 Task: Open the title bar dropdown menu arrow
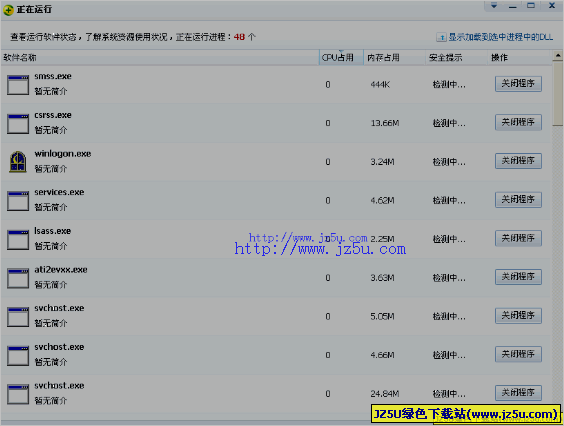tap(494, 6)
